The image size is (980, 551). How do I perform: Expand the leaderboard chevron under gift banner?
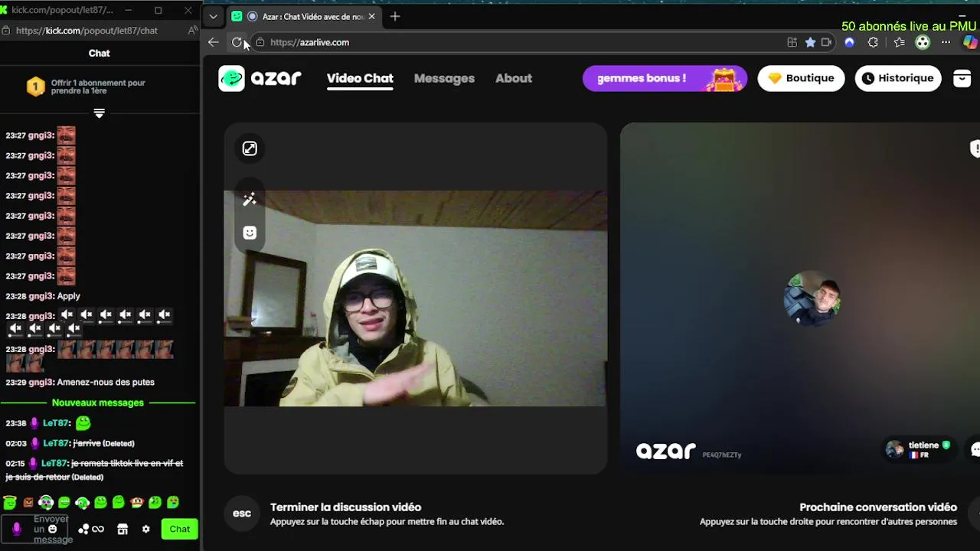coord(99,113)
